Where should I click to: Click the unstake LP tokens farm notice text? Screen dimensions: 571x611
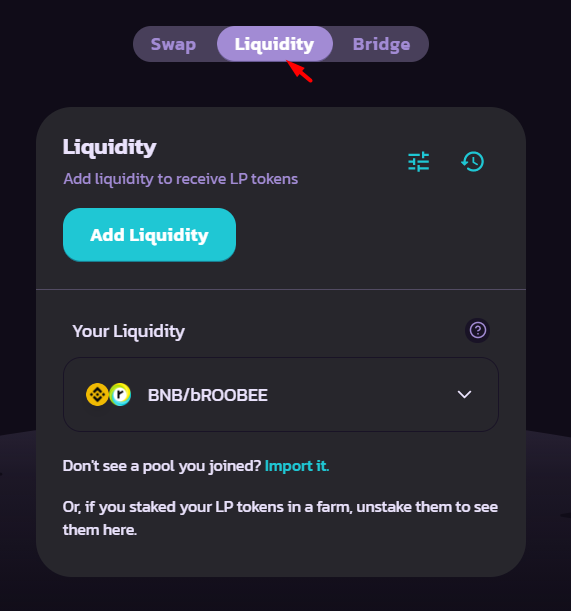(x=280, y=518)
